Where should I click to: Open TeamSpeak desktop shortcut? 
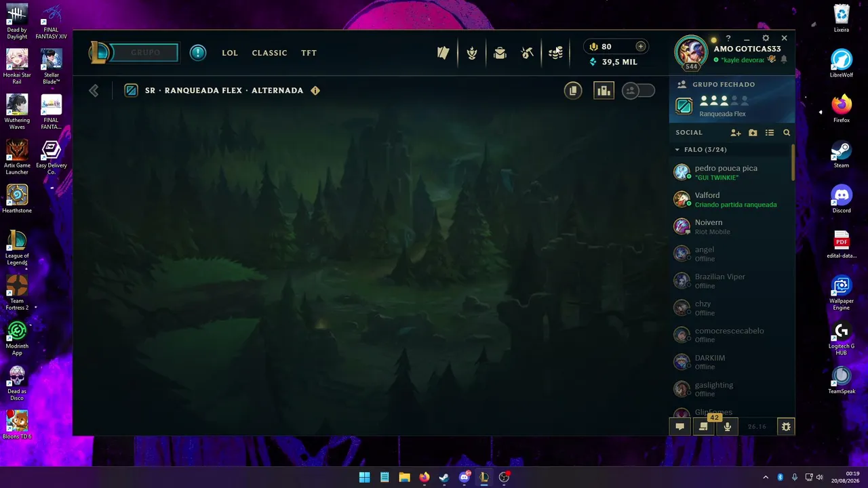[x=842, y=380]
